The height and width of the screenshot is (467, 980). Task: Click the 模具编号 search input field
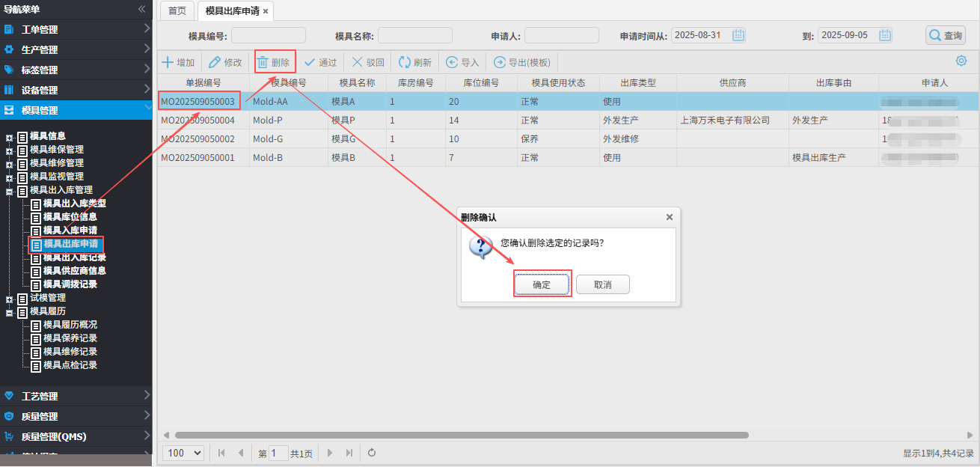pos(269,35)
